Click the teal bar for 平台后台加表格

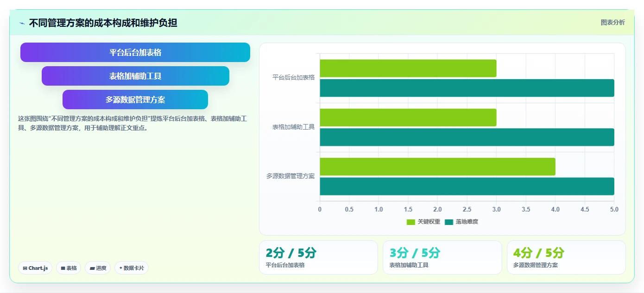pyautogui.click(x=467, y=88)
